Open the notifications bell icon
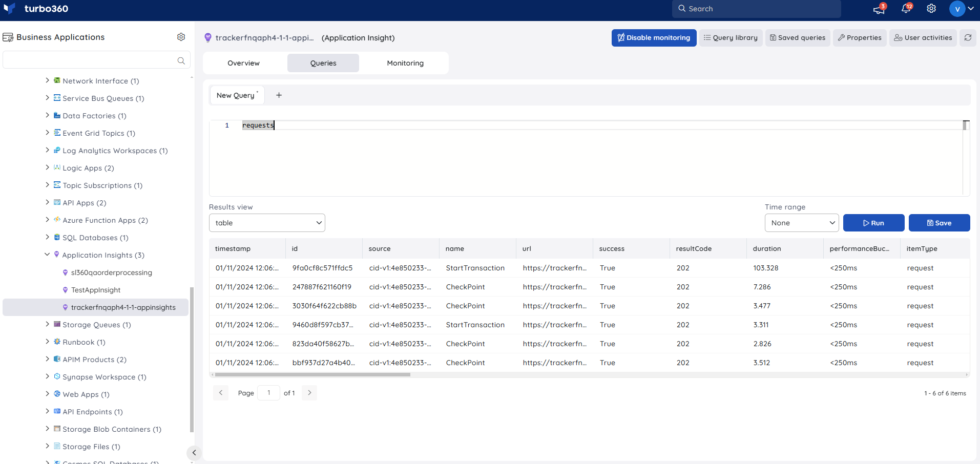The height and width of the screenshot is (464, 980). pyautogui.click(x=906, y=9)
